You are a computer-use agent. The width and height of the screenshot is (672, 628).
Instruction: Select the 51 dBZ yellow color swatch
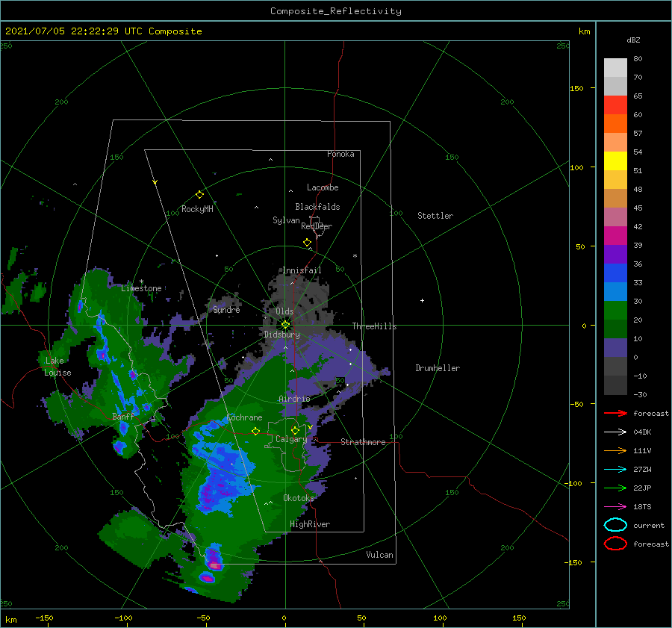coord(615,161)
